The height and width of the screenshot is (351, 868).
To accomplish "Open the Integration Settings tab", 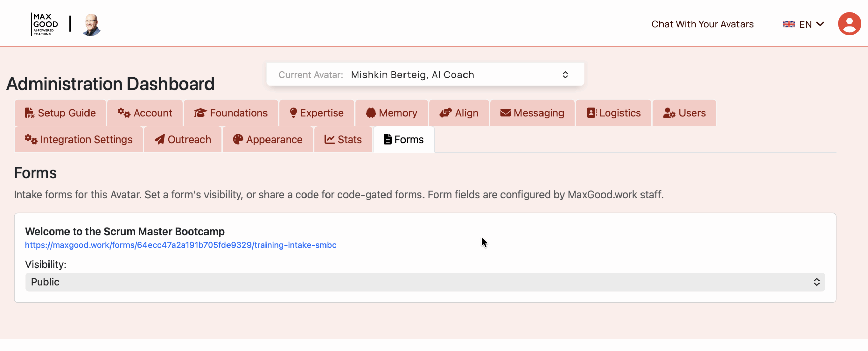I will tap(79, 139).
